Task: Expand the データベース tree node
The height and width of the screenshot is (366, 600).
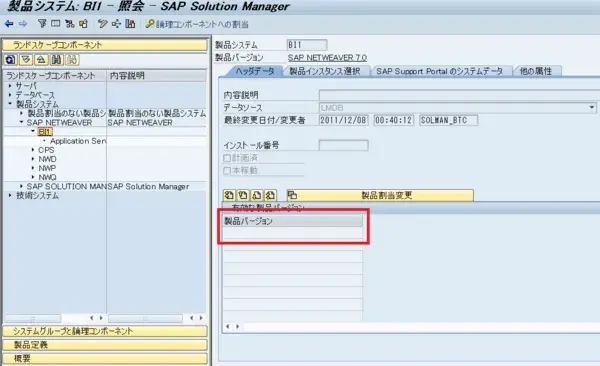Action: point(10,95)
